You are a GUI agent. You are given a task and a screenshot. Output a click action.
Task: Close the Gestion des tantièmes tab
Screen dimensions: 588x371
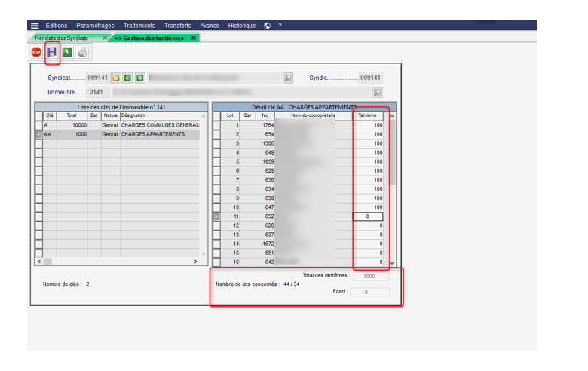pyautogui.click(x=194, y=38)
